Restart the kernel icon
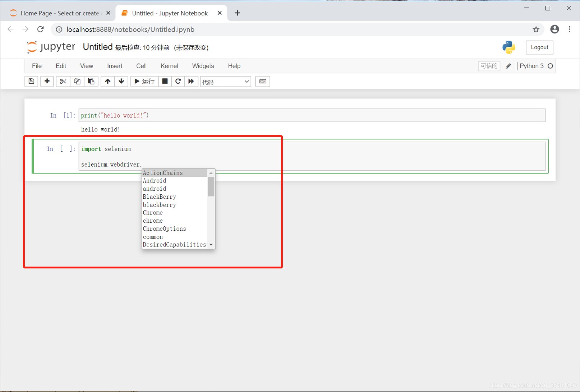Image resolution: width=580 pixels, height=392 pixels. 178,81
